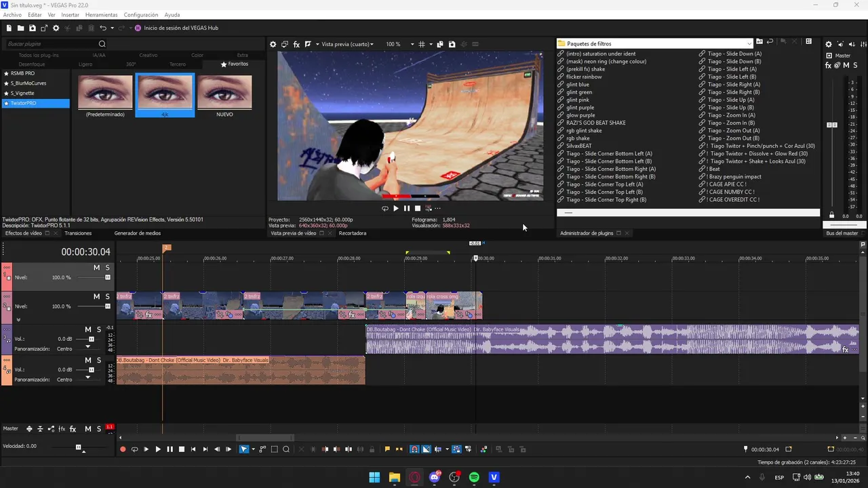Open a project with the folder icon

(20, 28)
